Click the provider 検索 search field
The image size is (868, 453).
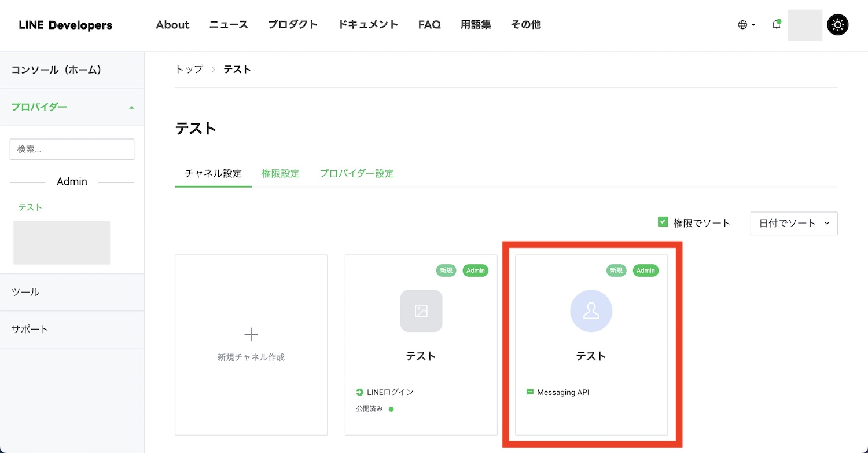pos(72,149)
